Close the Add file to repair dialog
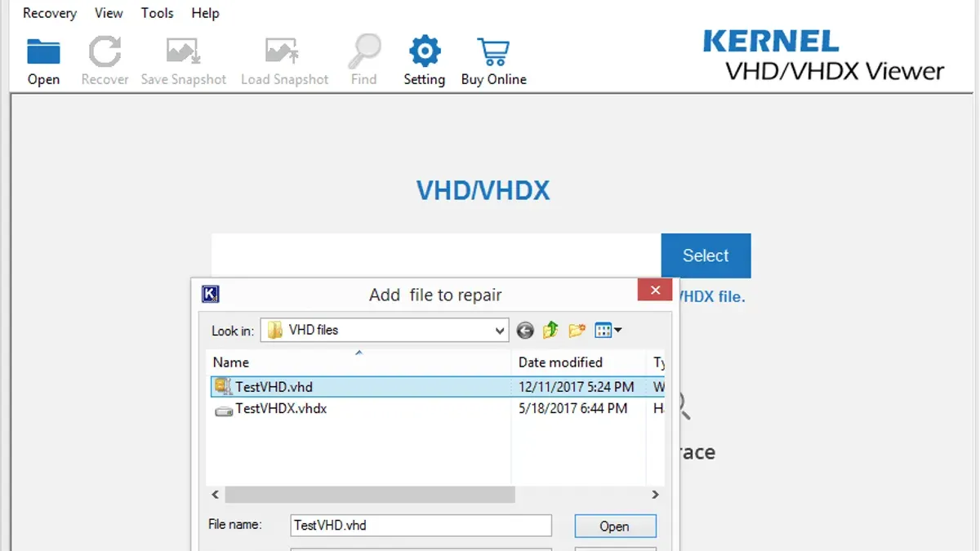980x551 pixels. [655, 290]
